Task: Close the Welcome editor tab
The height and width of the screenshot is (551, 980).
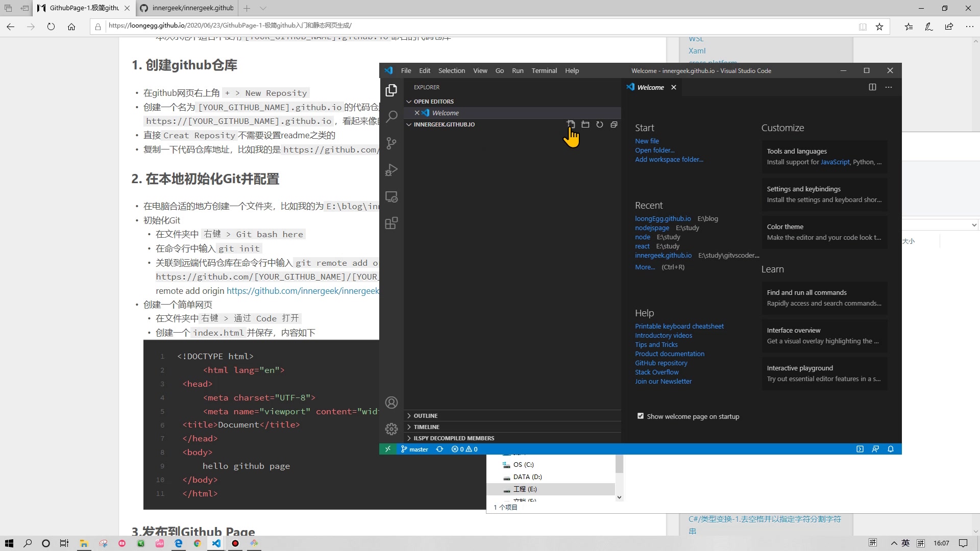Action: coord(674,87)
